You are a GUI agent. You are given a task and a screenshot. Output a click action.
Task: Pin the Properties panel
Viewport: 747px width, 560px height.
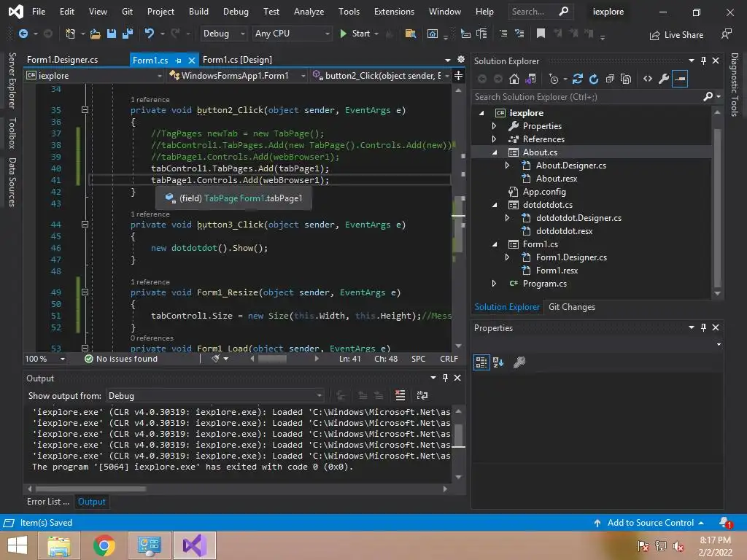tap(704, 327)
